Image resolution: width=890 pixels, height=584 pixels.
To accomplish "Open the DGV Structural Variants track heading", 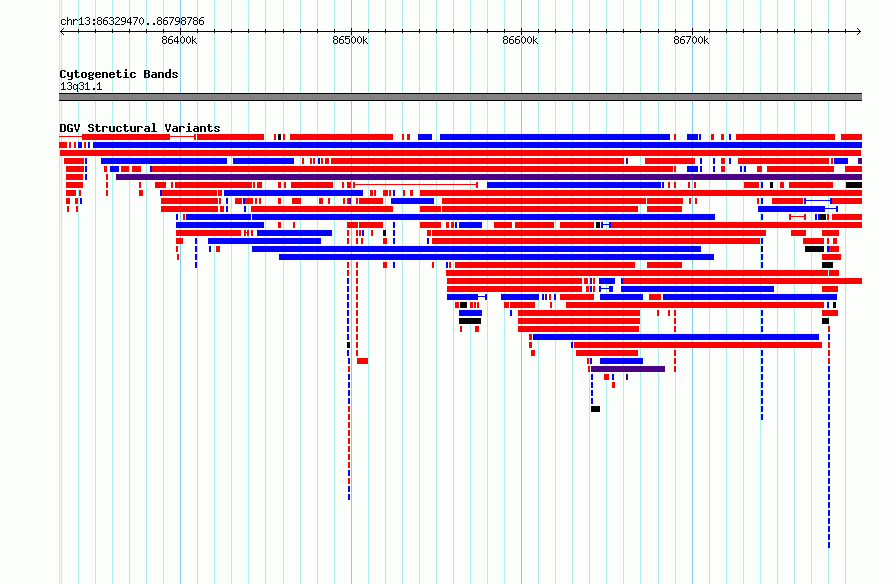I will 140,128.
